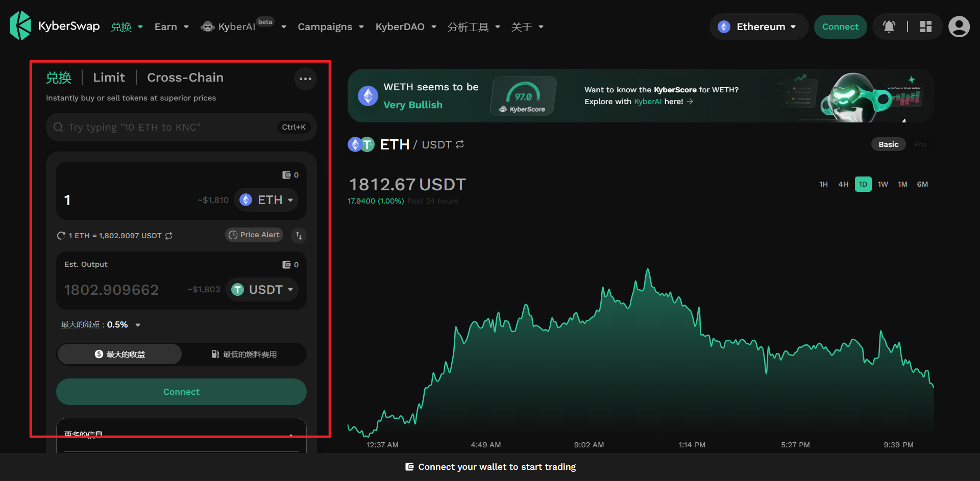Image resolution: width=980 pixels, height=481 pixels.
Task: Click the KyberSwap logo
Action: (x=55, y=26)
